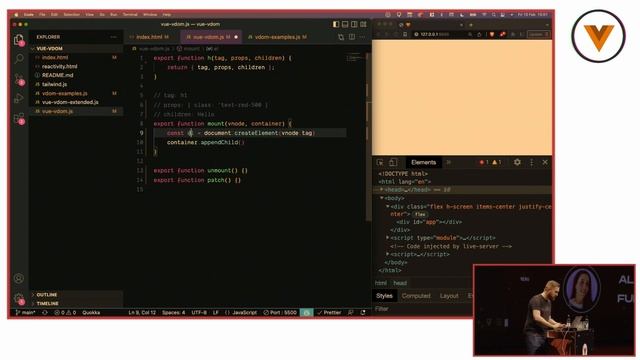Expand the TIMELINE section

point(48,304)
